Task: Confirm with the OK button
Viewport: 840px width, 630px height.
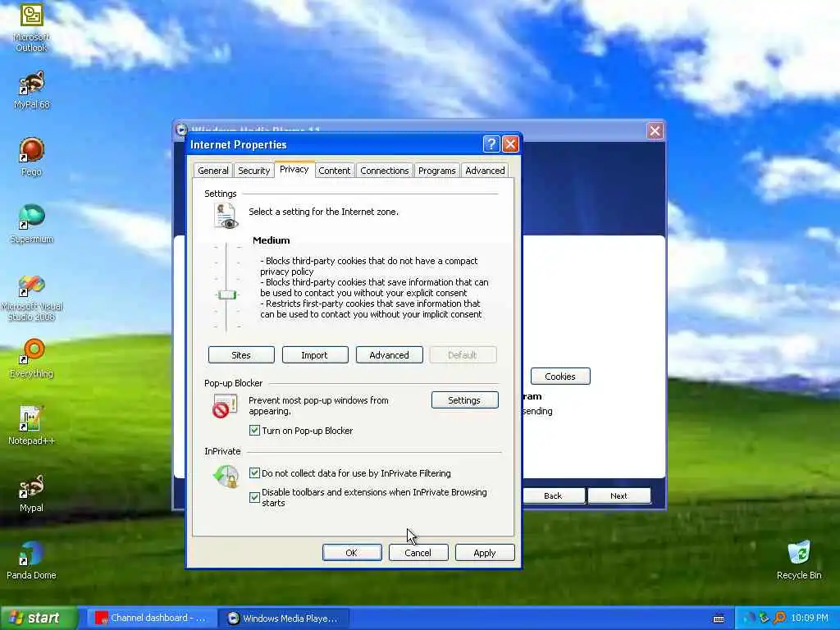Action: (x=352, y=552)
